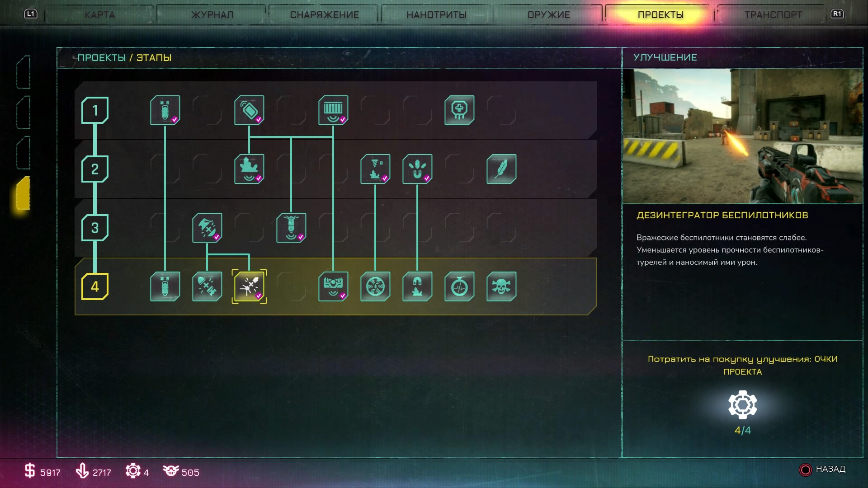868x488 pixels.
Task: Switch to the ЖУРНАЛ tab
Action: click(x=212, y=14)
